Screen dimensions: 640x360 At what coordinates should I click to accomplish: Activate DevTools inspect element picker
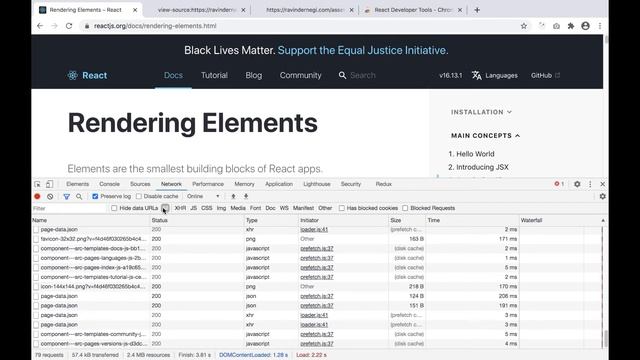pyautogui.click(x=38, y=184)
